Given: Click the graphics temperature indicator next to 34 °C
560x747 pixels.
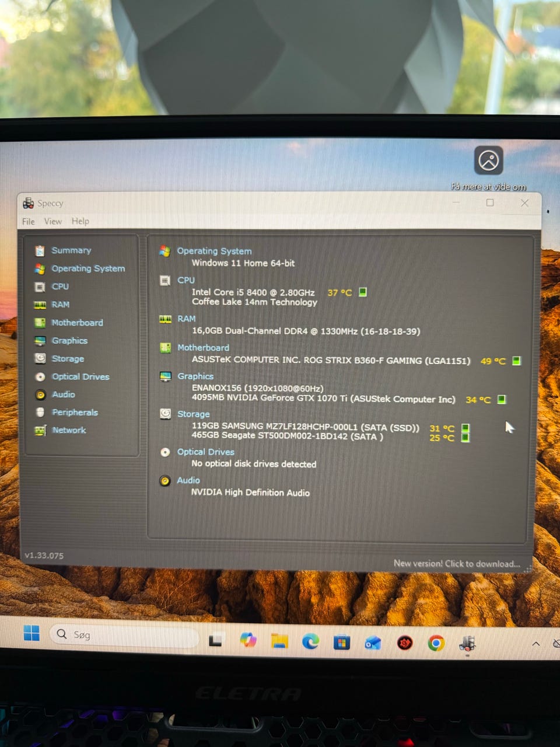Looking at the screenshot, I should pyautogui.click(x=502, y=399).
